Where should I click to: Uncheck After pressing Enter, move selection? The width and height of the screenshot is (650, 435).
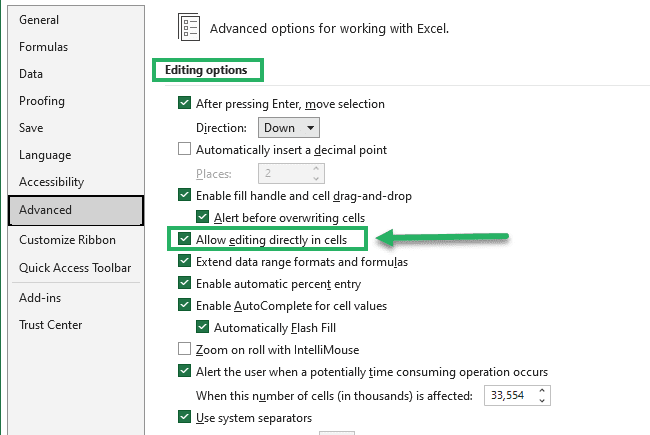click(184, 102)
